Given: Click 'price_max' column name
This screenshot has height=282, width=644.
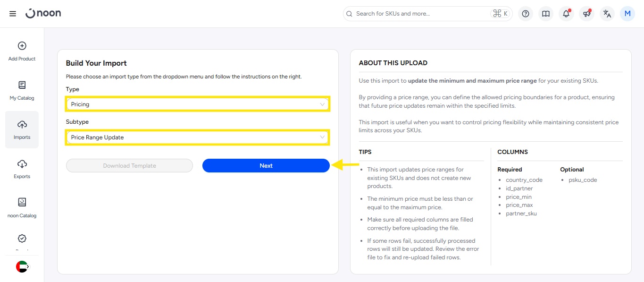Looking at the screenshot, I should click(x=519, y=205).
